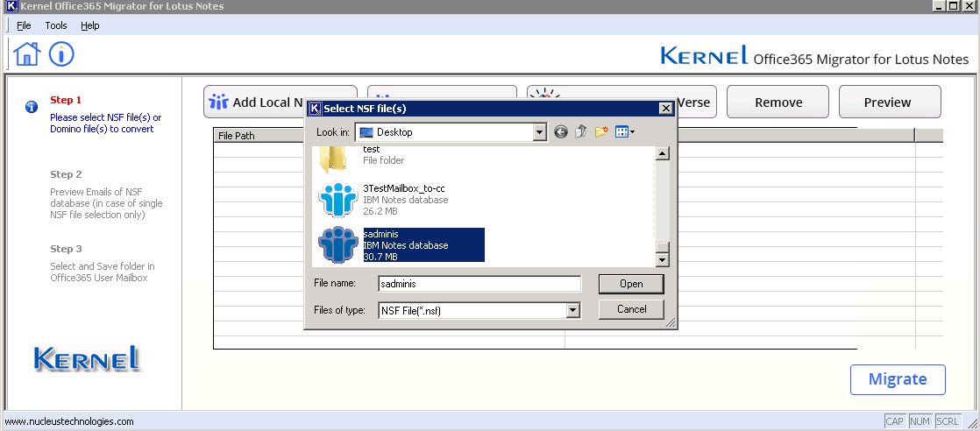Click www.nucleustechnologies.com in status bar
980x431 pixels.
coord(69,421)
